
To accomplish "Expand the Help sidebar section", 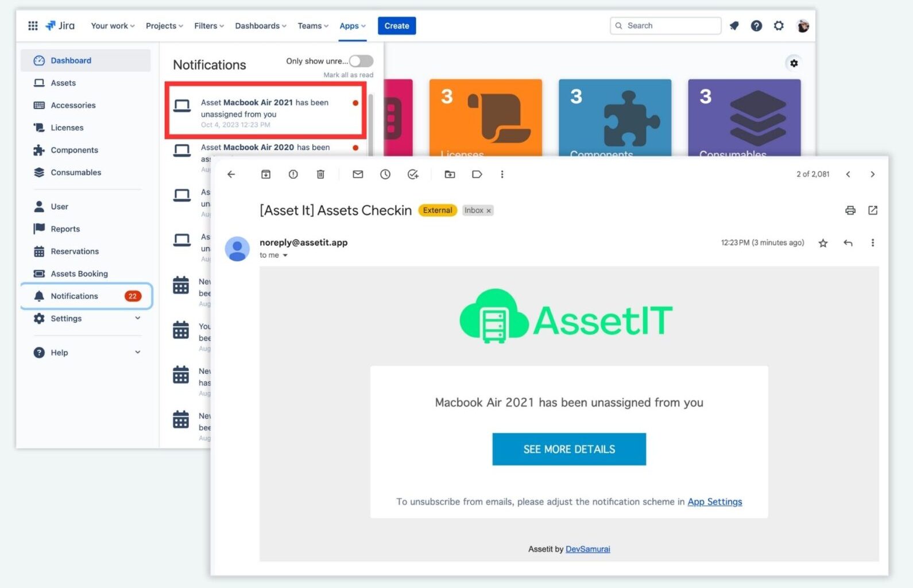I will coord(138,352).
